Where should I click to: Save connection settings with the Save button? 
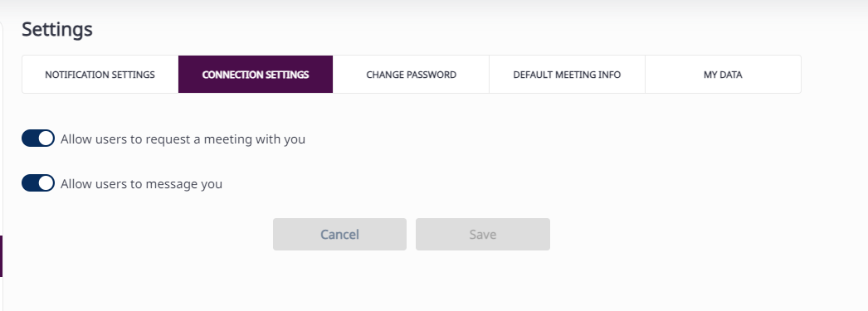tap(483, 234)
